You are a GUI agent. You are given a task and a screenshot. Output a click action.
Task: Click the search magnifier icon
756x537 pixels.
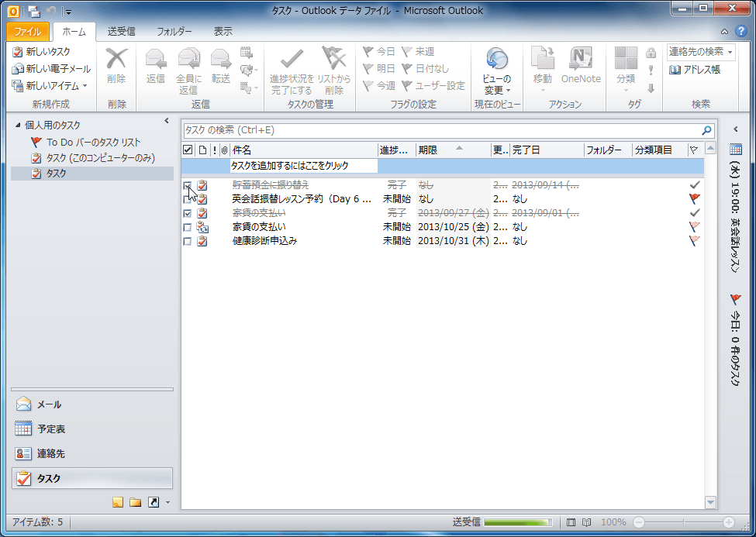click(706, 130)
